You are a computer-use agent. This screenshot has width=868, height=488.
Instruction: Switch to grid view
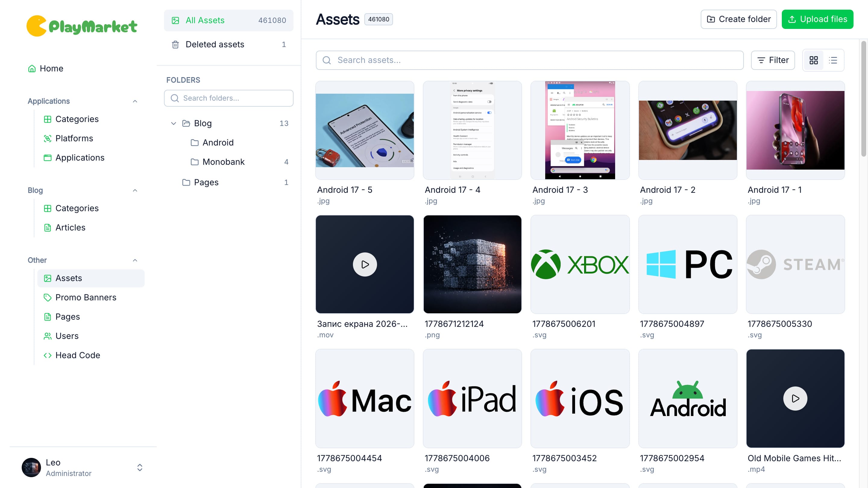(814, 60)
